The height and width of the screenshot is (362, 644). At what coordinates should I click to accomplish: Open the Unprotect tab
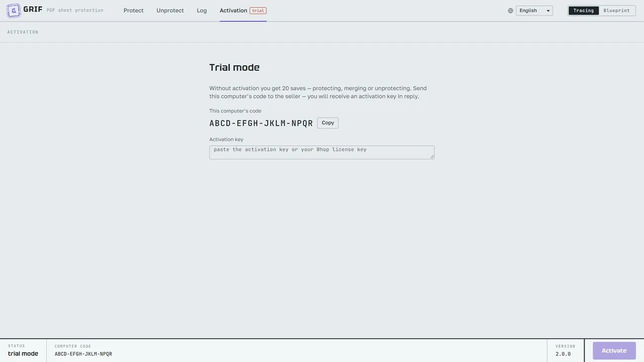[170, 11]
